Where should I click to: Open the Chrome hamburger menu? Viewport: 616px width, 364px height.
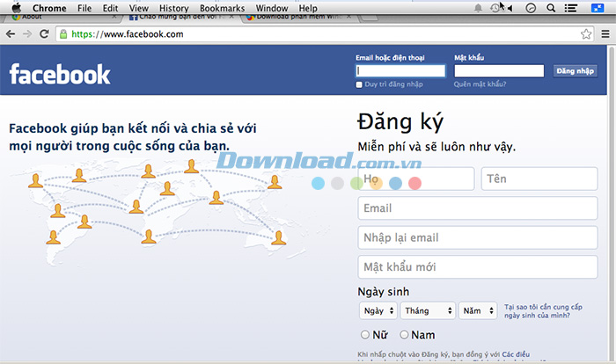[605, 34]
